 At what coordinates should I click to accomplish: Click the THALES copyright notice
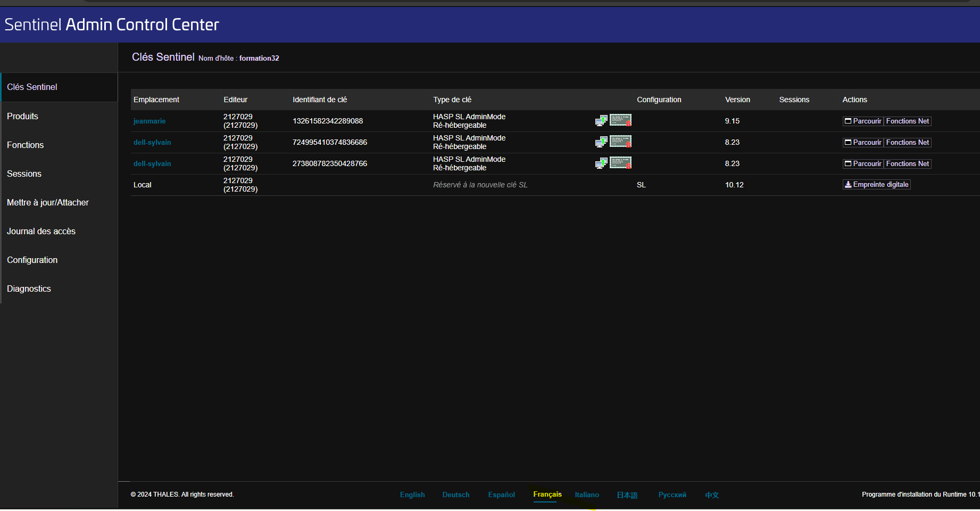182,494
